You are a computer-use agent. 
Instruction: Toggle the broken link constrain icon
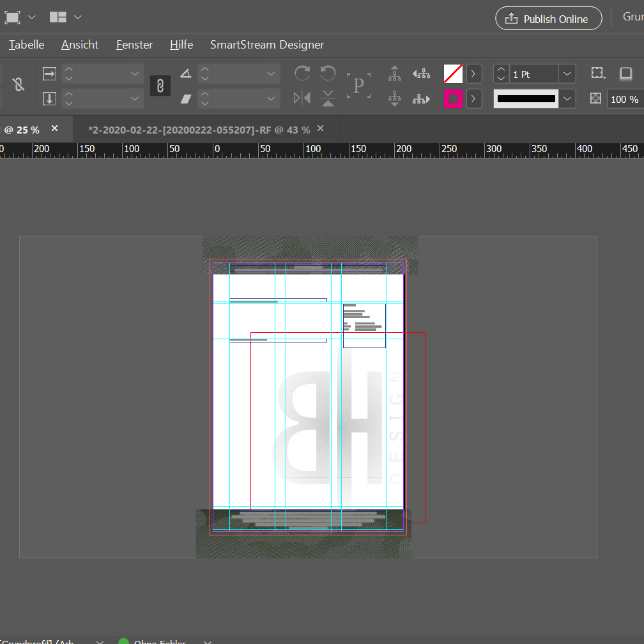click(19, 84)
